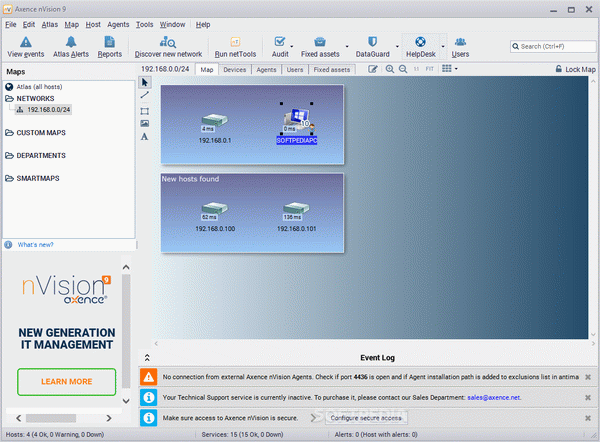The image size is (600, 442).
Task: Open the DataGuard dropdown arrow
Action: [397, 47]
